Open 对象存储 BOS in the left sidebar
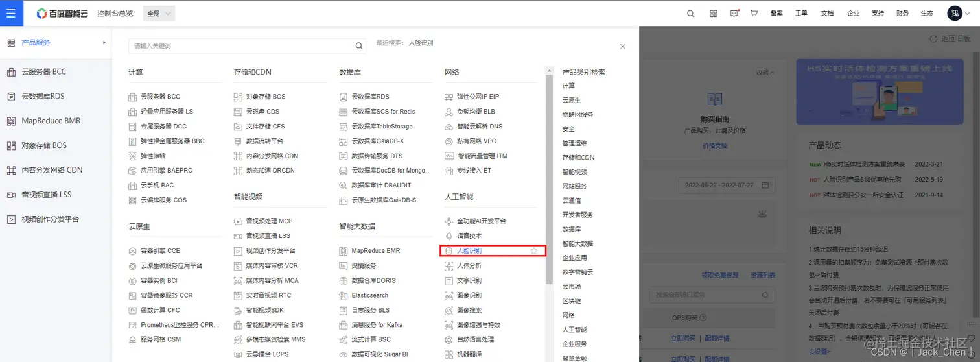The width and height of the screenshot is (980, 362). [44, 145]
